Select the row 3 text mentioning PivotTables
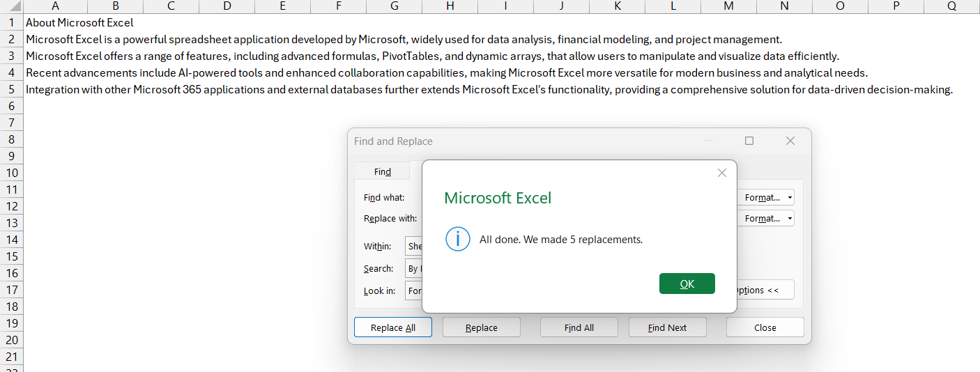This screenshot has width=980, height=372. (x=432, y=56)
